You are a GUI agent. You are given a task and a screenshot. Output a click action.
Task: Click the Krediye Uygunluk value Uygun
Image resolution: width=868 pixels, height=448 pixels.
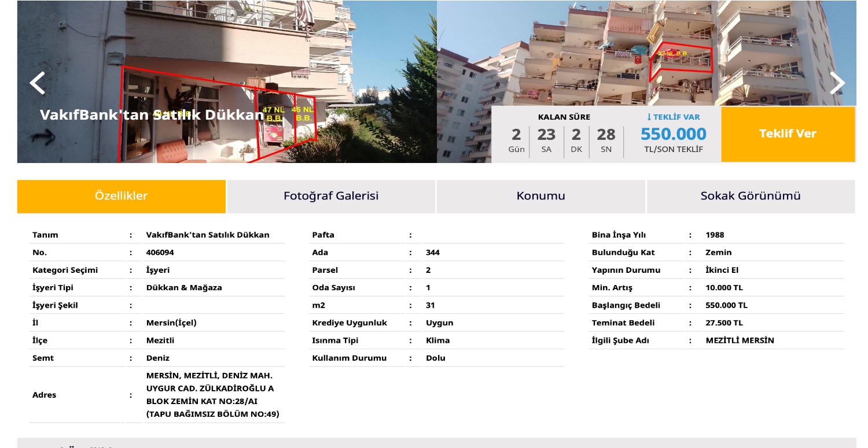(x=439, y=323)
